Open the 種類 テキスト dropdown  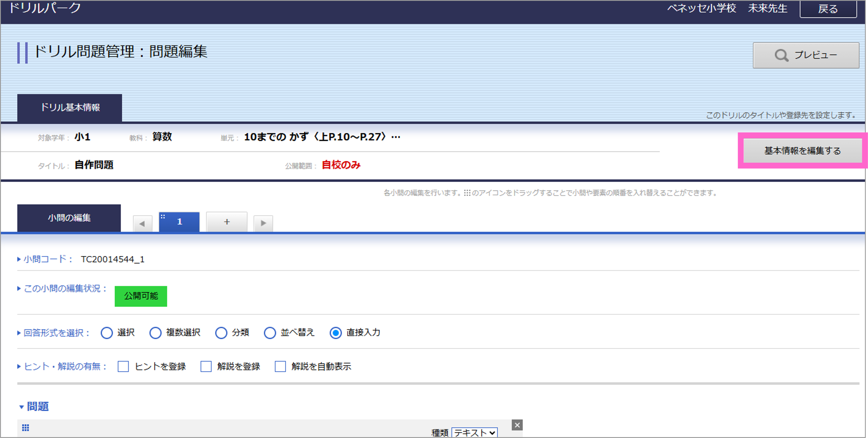coord(474,432)
